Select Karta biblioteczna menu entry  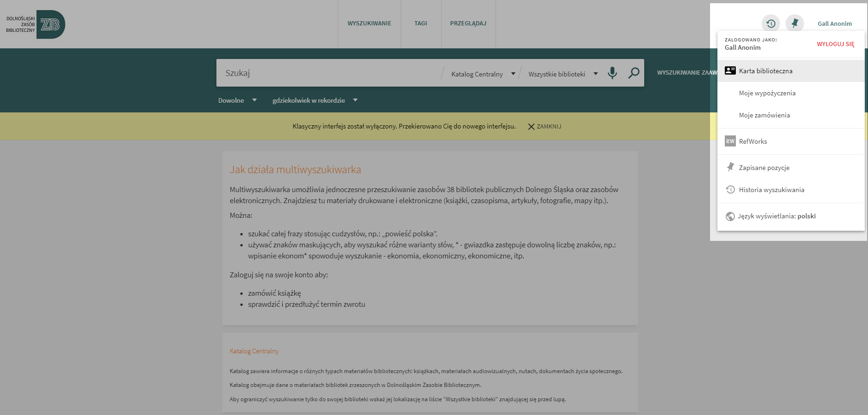pos(791,71)
